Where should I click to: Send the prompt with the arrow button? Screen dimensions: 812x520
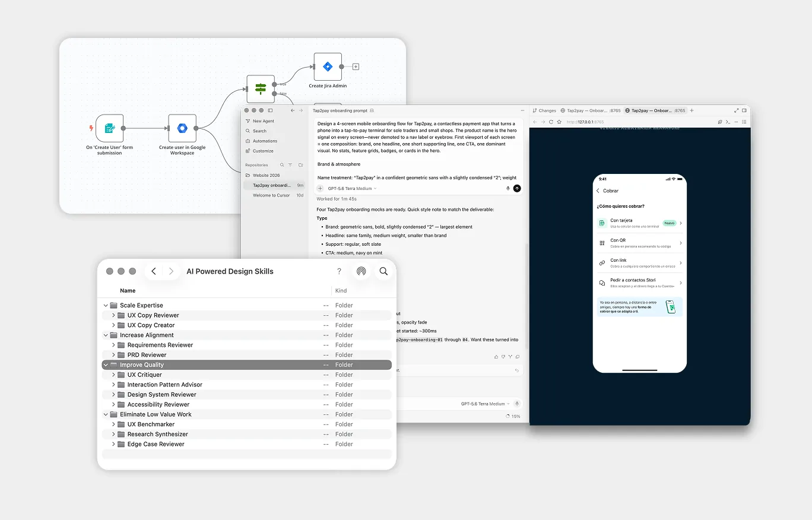pos(517,188)
